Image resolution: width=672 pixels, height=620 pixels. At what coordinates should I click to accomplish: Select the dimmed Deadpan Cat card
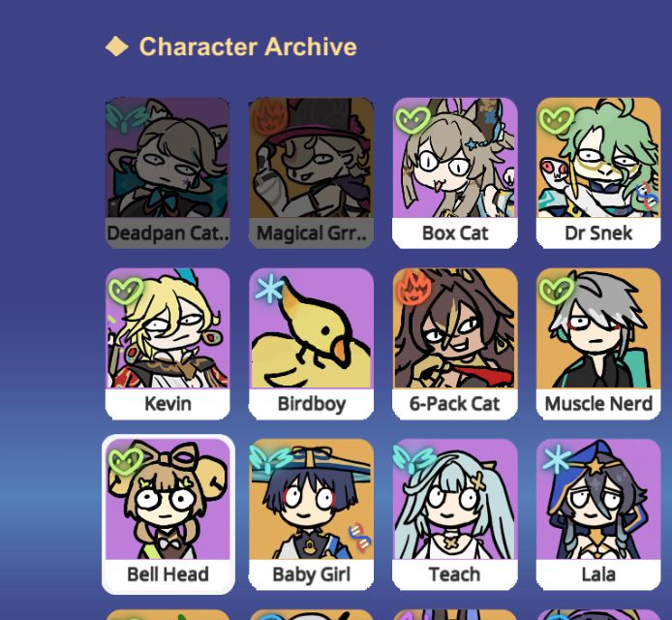(168, 172)
